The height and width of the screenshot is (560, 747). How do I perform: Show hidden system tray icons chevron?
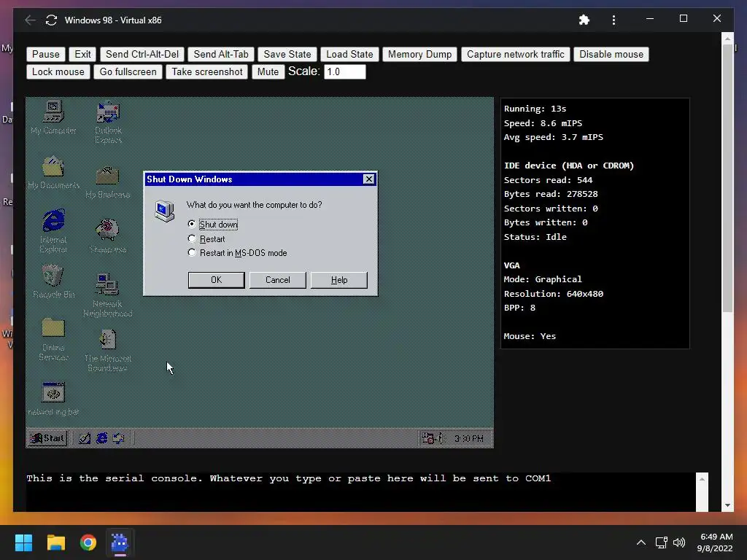(x=641, y=542)
